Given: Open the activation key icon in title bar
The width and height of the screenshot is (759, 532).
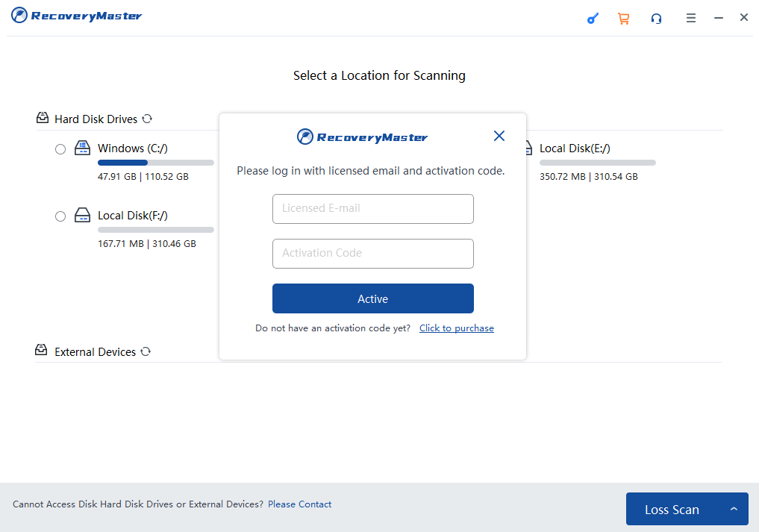Looking at the screenshot, I should tap(593, 19).
